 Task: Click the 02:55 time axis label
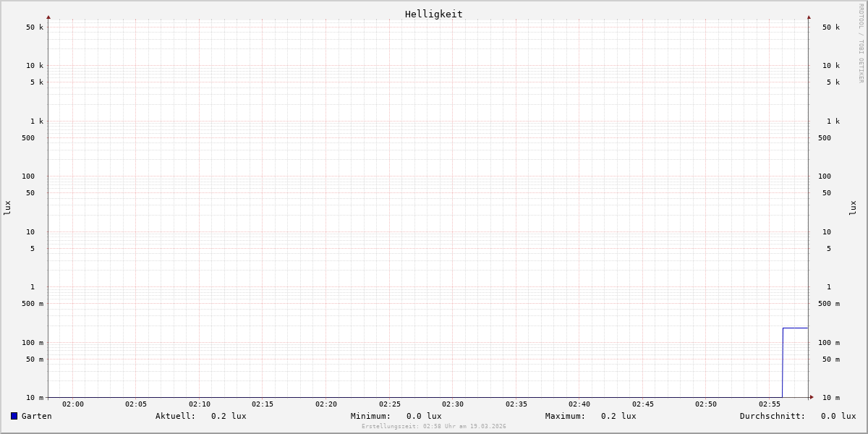(x=770, y=404)
